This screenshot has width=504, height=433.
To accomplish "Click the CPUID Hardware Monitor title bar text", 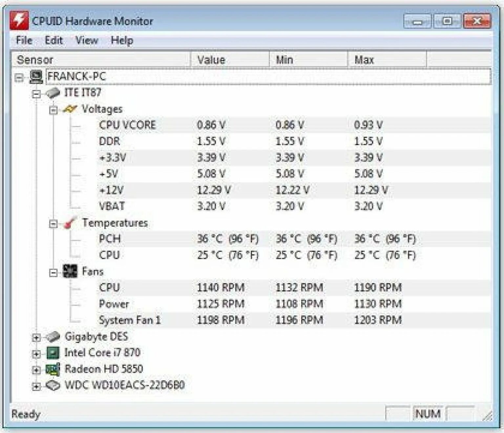I will [x=92, y=21].
